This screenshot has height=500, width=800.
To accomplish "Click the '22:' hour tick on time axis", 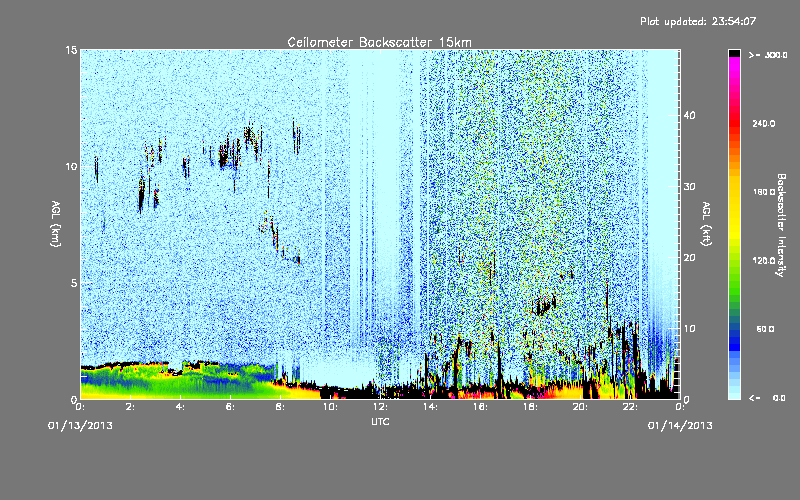I will point(630,407).
